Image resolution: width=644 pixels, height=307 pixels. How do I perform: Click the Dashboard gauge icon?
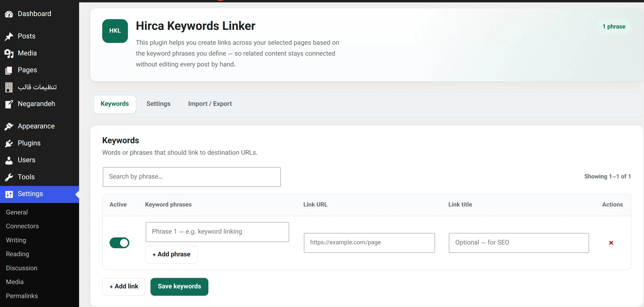coord(9,14)
